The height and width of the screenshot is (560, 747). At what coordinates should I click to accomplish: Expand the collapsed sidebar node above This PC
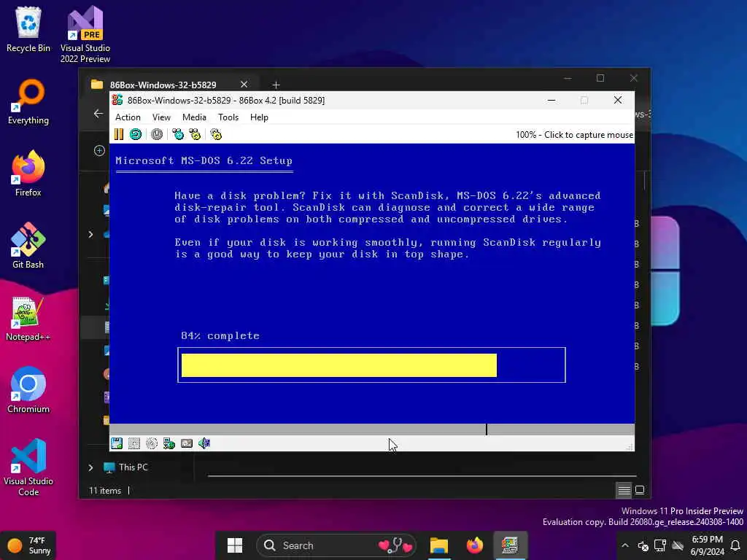90,234
